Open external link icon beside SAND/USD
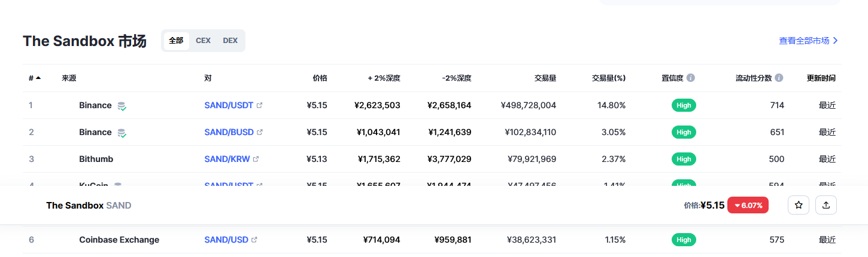The image size is (868, 257). [254, 240]
